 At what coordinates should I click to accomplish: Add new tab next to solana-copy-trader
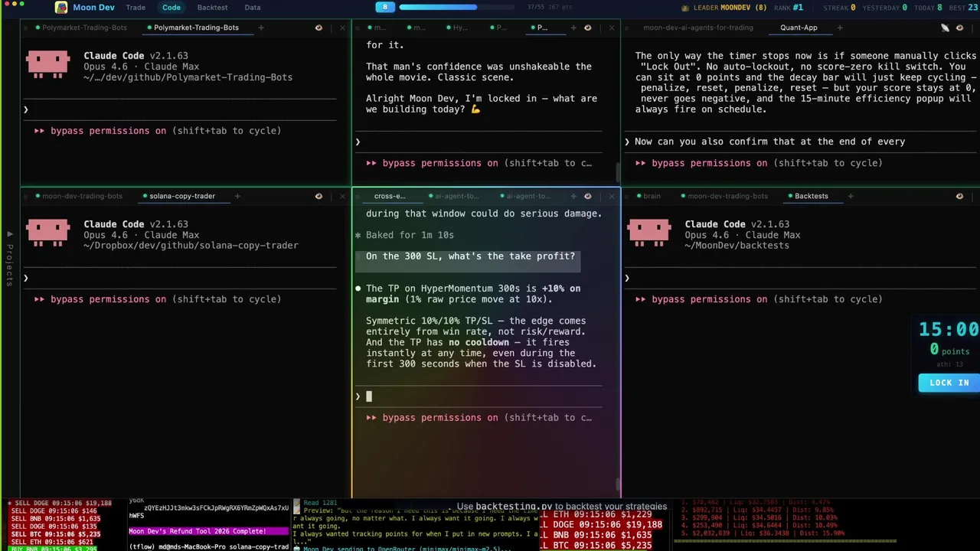tap(237, 196)
